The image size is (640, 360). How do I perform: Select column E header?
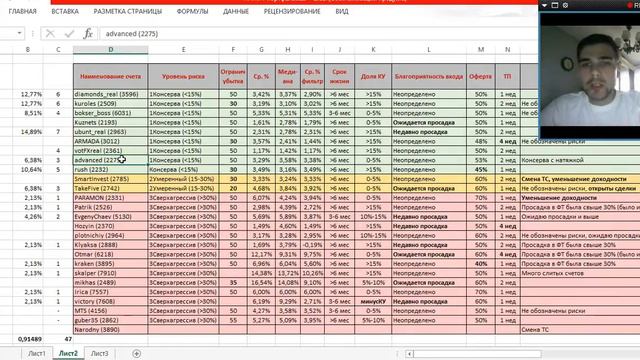[183, 49]
